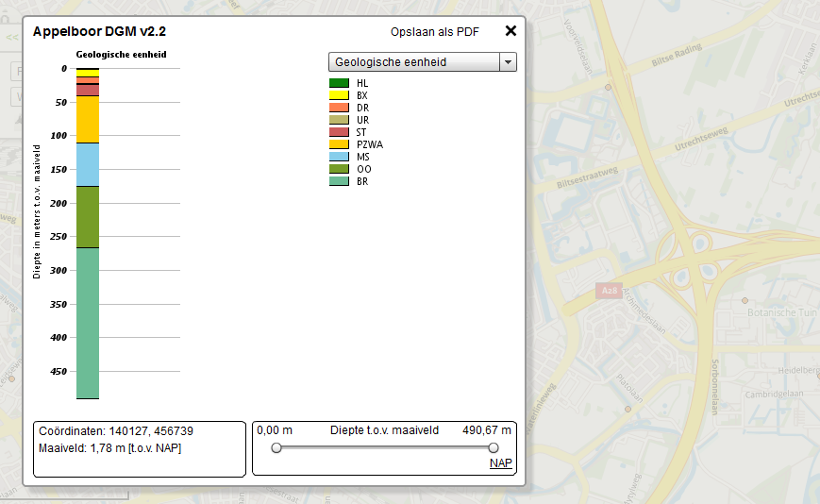Click the MS blue layer in column
The width and height of the screenshot is (820, 504).
click(x=88, y=164)
